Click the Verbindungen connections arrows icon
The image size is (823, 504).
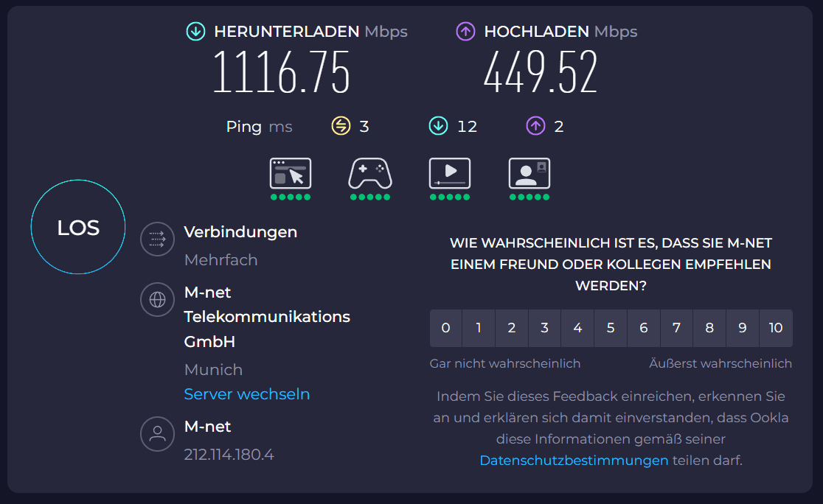click(x=157, y=239)
